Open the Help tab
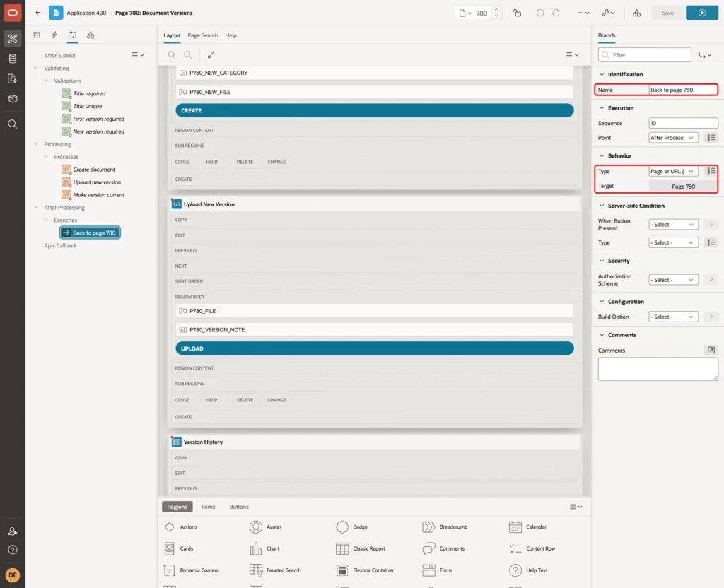 tap(230, 35)
